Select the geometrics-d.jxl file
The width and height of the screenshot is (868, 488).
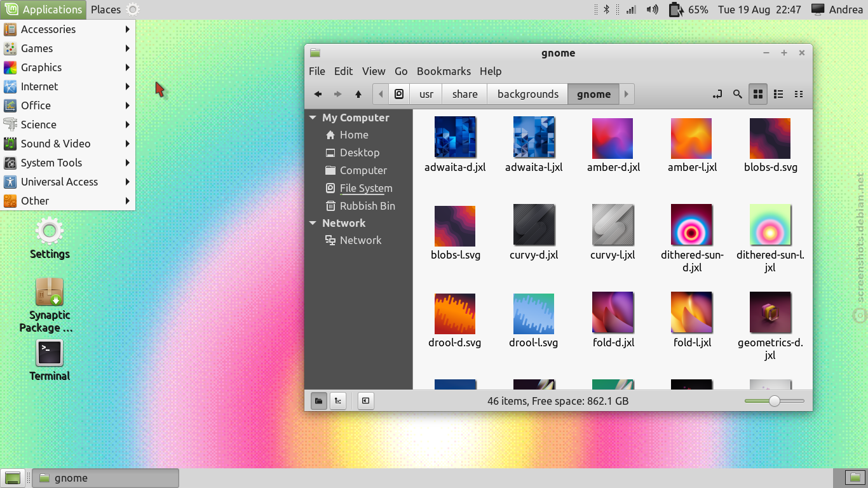[x=770, y=326]
